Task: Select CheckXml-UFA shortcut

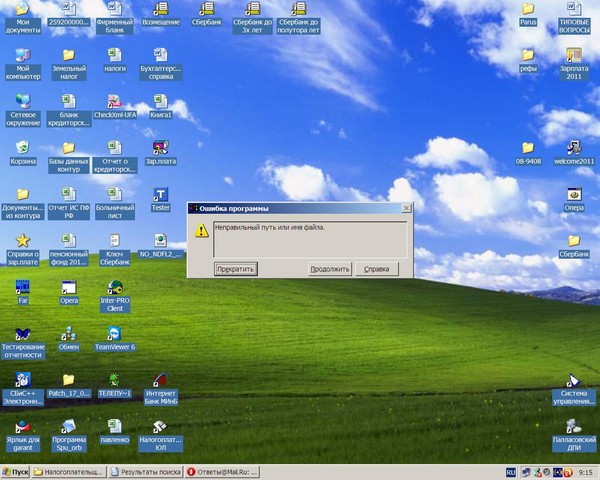Action: 115,106
